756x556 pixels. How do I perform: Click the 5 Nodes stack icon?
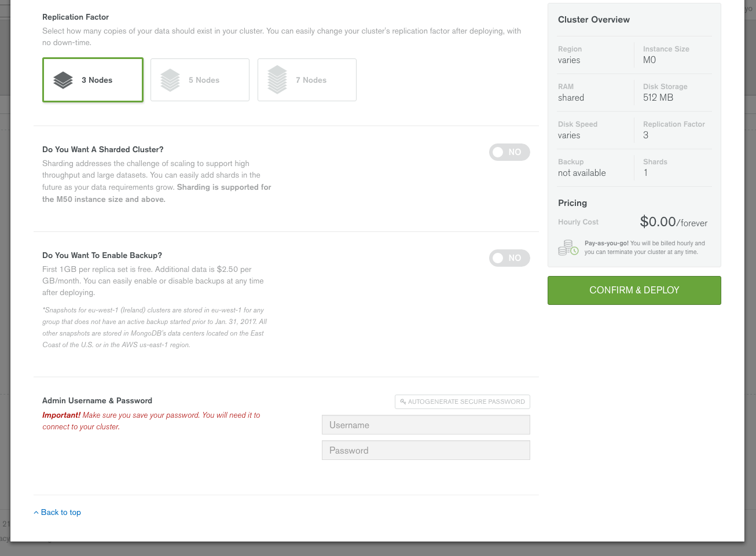tap(170, 80)
